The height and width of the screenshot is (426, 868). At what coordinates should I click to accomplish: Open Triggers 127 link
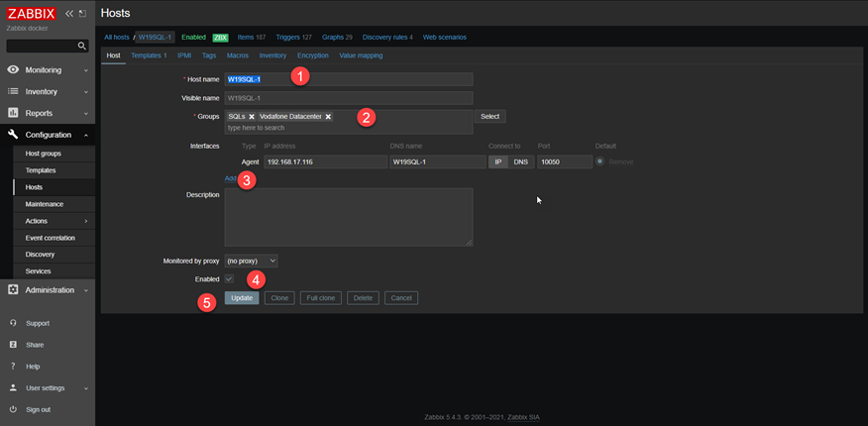click(x=293, y=37)
